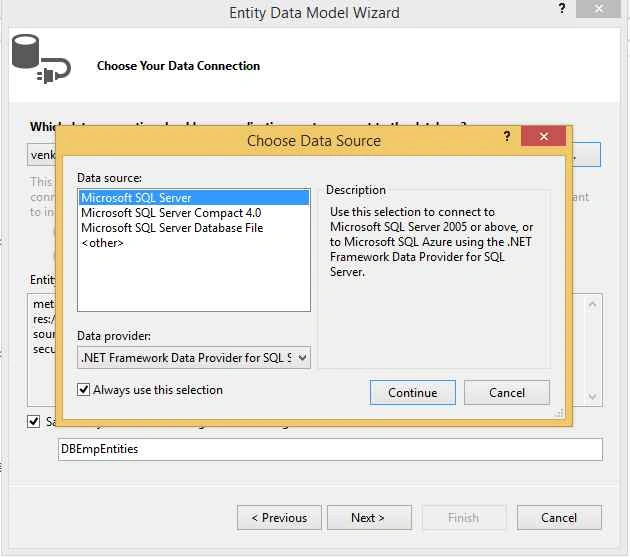Click Continue in Choose Data Source
Image resolution: width=630 pixels, height=558 pixels.
click(413, 392)
